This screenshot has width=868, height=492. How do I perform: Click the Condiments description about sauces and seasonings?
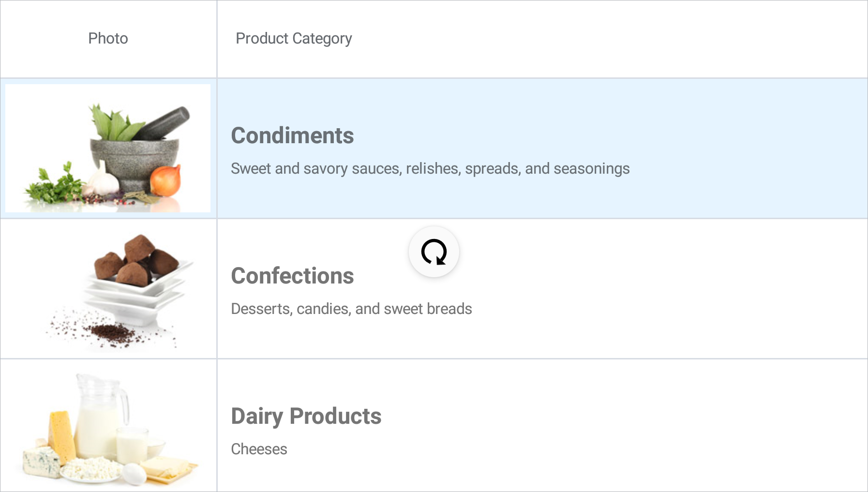430,168
